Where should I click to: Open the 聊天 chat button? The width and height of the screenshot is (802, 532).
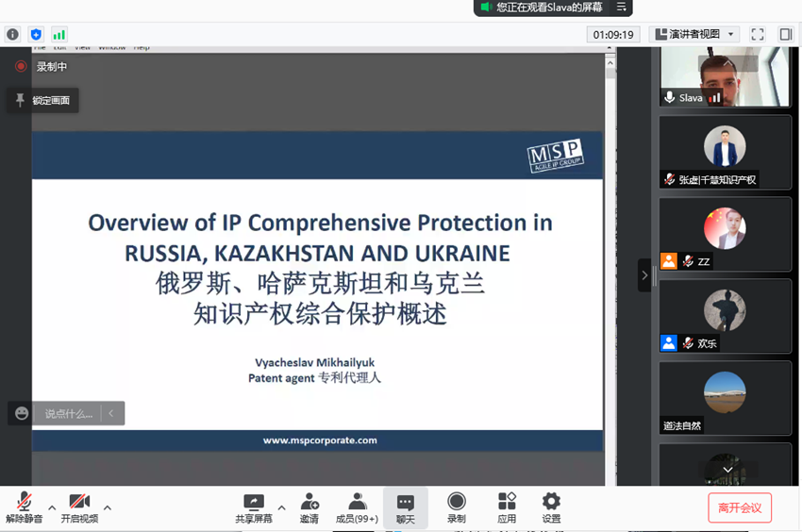tap(405, 507)
